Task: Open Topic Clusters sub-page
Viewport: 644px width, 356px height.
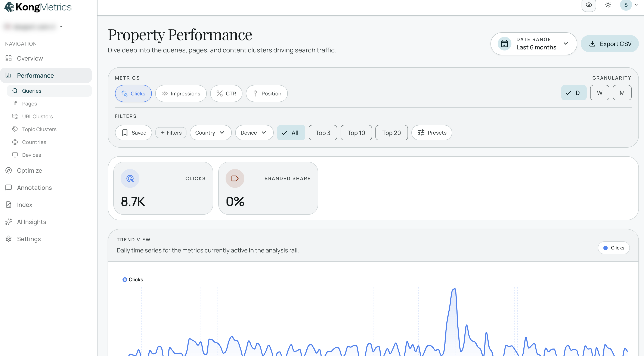Action: click(x=49, y=129)
